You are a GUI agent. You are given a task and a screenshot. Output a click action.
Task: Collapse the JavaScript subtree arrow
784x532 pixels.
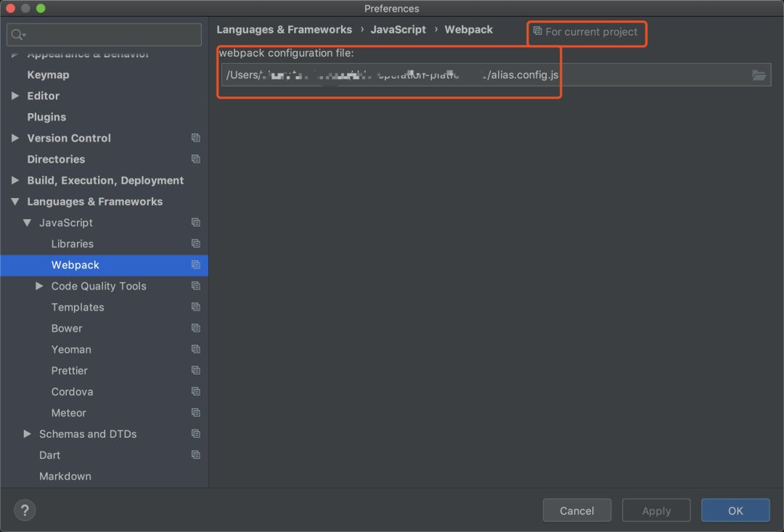27,223
